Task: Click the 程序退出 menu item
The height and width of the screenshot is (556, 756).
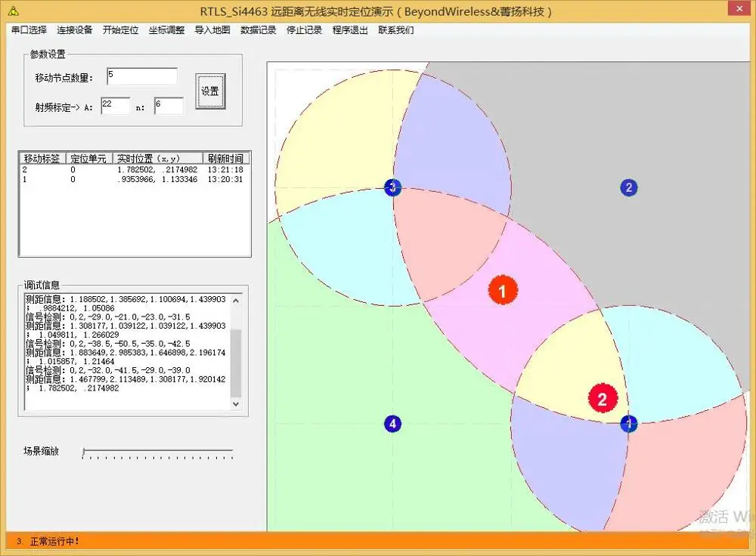Action: 350,30
